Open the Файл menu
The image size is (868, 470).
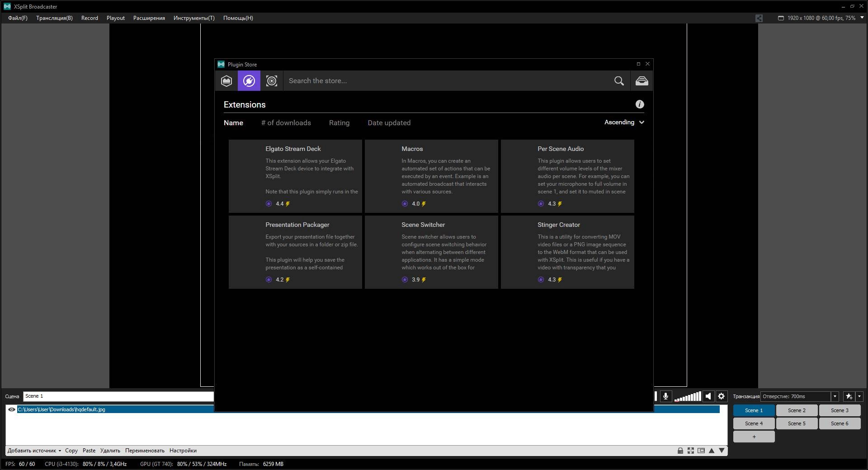click(x=18, y=18)
